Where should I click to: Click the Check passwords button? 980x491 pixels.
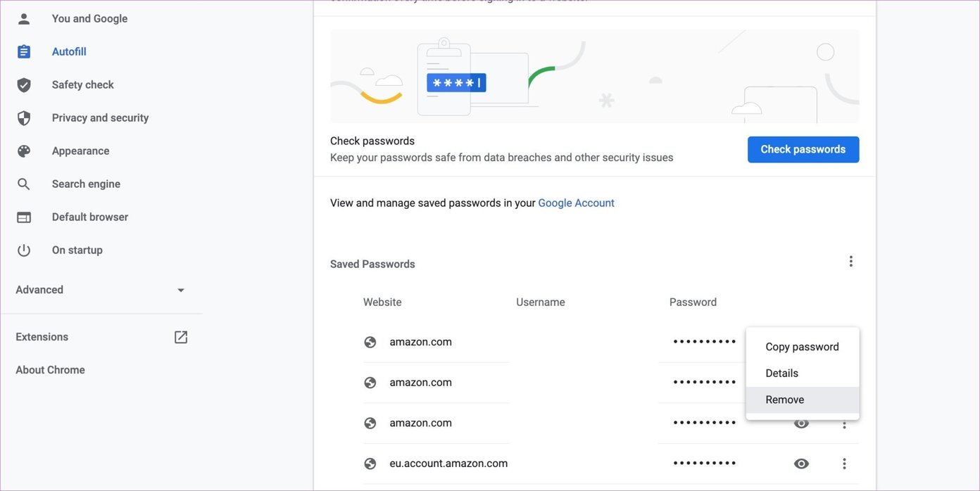(x=803, y=149)
